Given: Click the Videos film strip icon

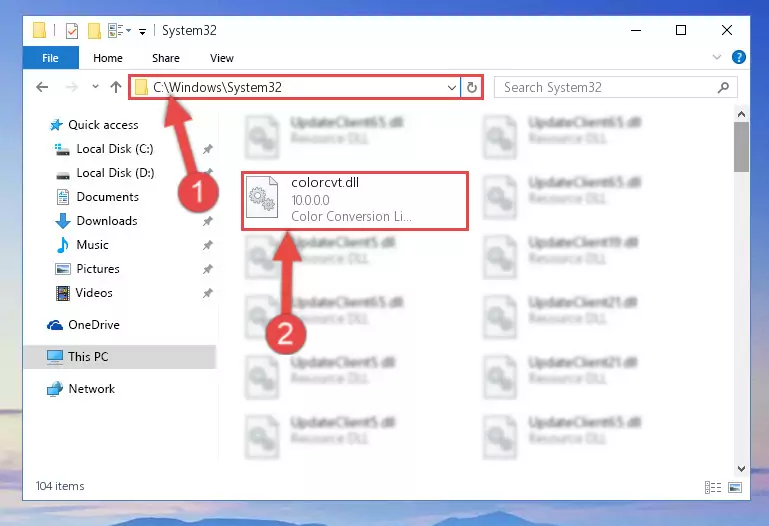Looking at the screenshot, I should [63, 293].
